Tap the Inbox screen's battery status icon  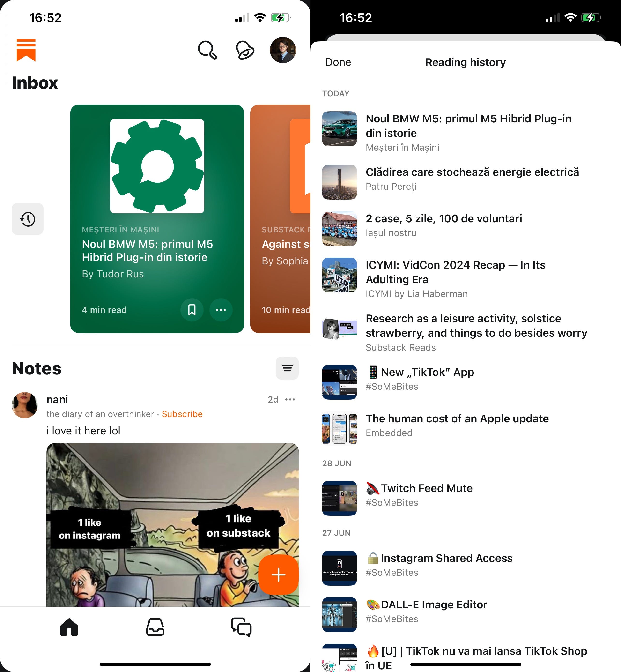pyautogui.click(x=281, y=17)
